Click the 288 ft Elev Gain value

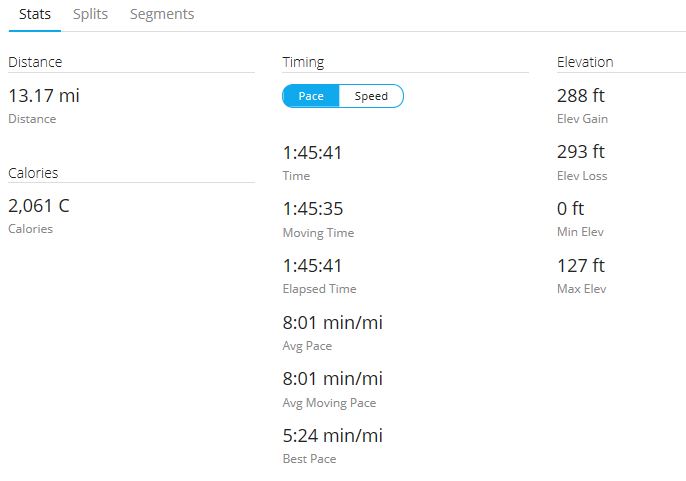point(581,95)
